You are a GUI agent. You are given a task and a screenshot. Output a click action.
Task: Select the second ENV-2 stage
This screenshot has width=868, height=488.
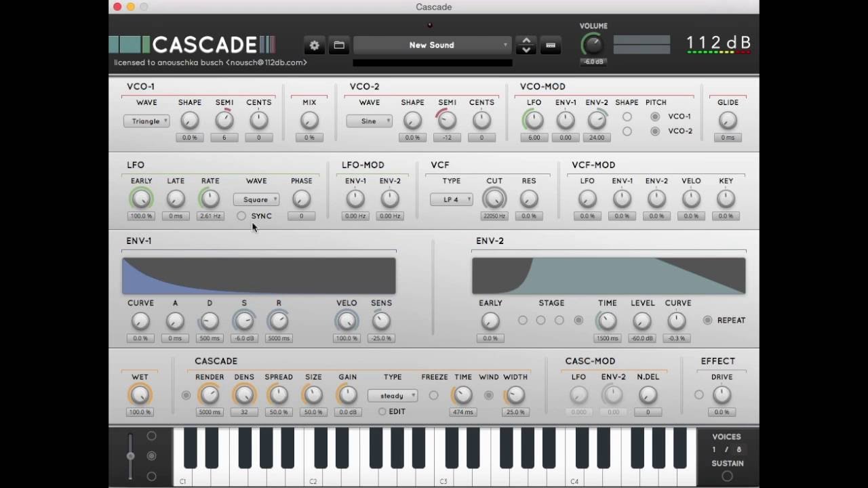tap(540, 320)
